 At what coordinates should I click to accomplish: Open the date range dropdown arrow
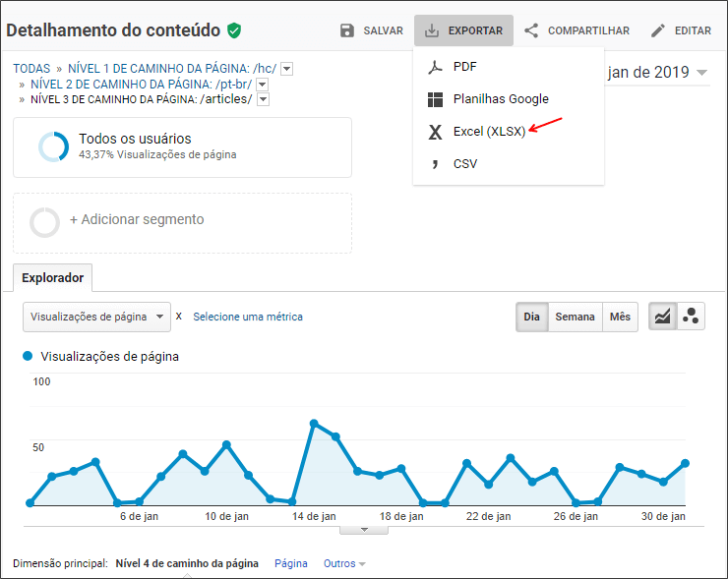coord(702,73)
